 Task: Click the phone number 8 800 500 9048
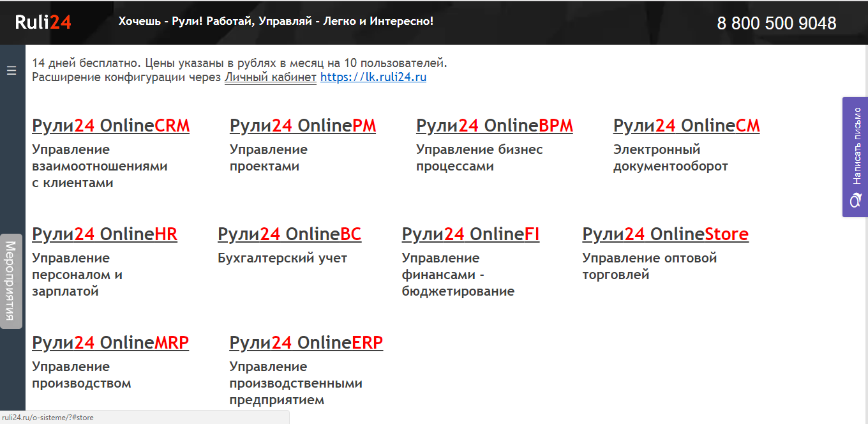point(776,23)
